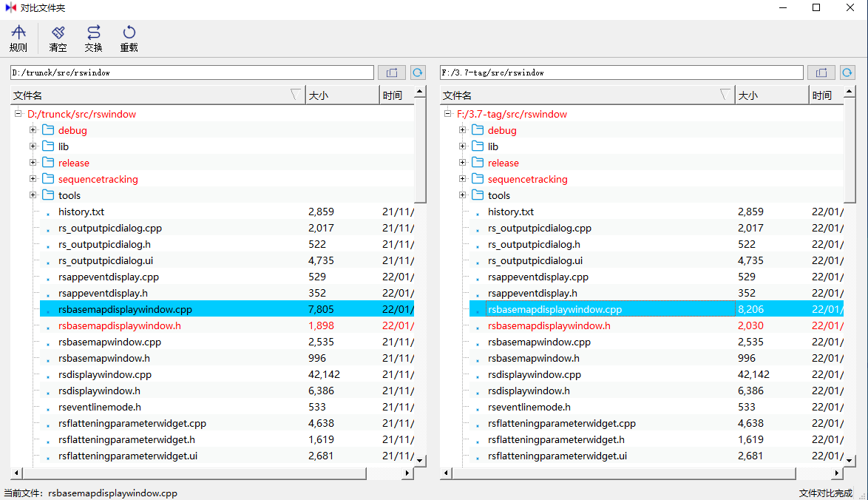Select rs_outputpicdialog.ui in the left pane
This screenshot has height=500, width=868.
tap(105, 260)
